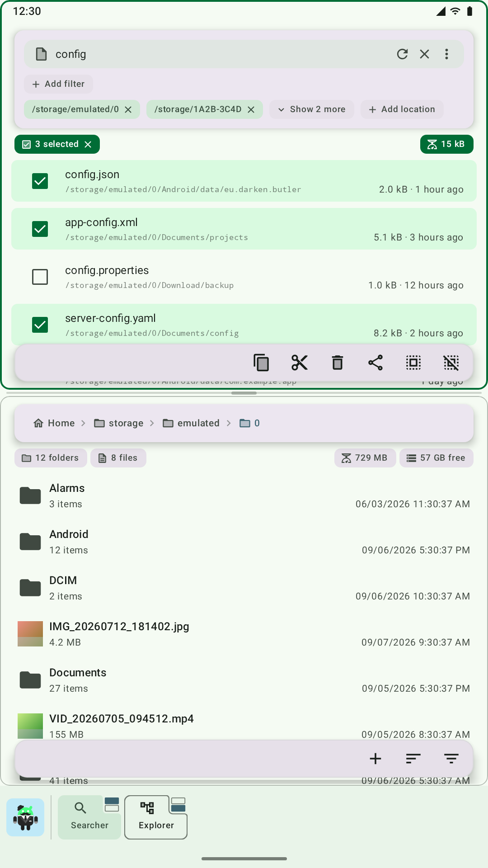Open the config.json search result

[x=244, y=181]
